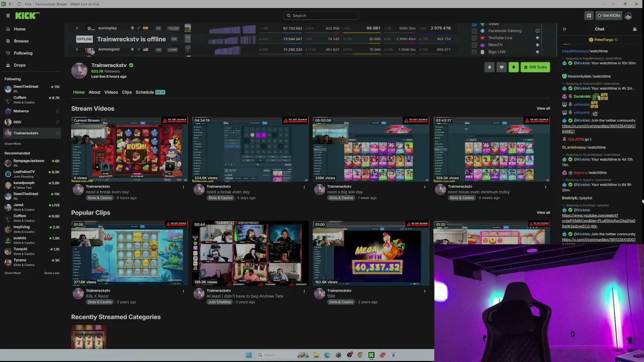Expand Following list with Show more

pyautogui.click(x=13, y=144)
